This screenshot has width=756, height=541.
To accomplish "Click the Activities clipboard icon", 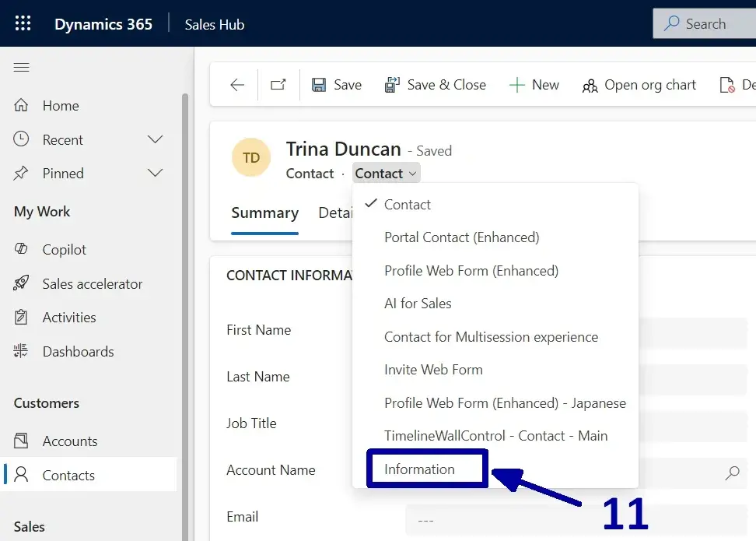I will click(21, 317).
